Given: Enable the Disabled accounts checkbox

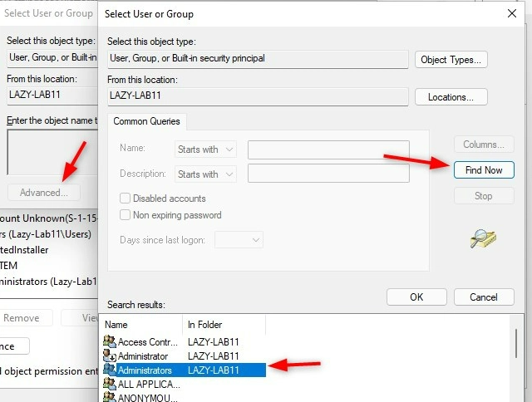Looking at the screenshot, I should [125, 199].
